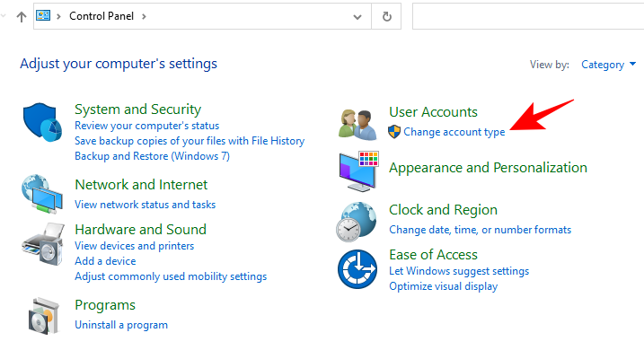Viewport: 644px width, 359px height.
Task: Expand the address bar history dropdown
Action: [358, 16]
